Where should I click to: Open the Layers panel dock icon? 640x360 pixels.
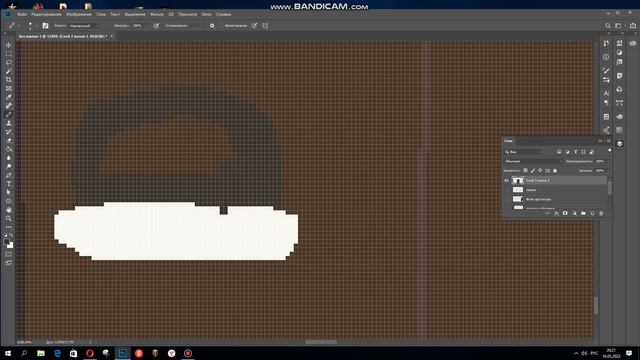(x=620, y=144)
